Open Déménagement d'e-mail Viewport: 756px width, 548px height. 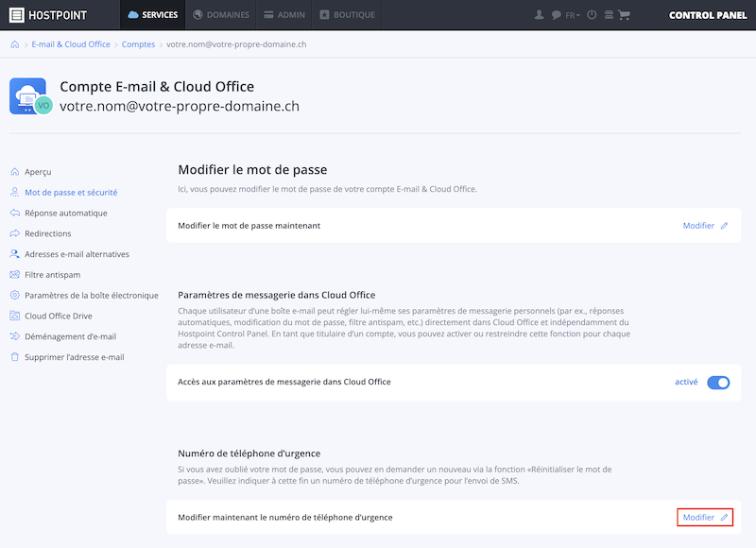tap(70, 336)
